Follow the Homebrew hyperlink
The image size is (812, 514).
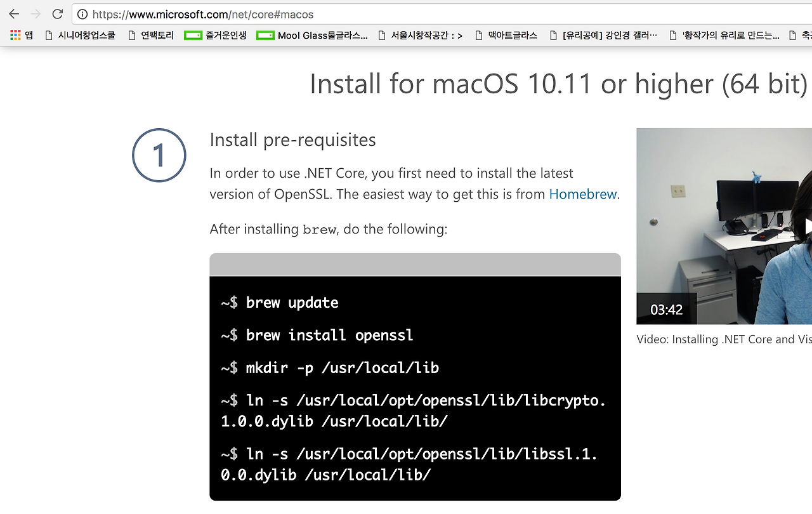point(583,194)
